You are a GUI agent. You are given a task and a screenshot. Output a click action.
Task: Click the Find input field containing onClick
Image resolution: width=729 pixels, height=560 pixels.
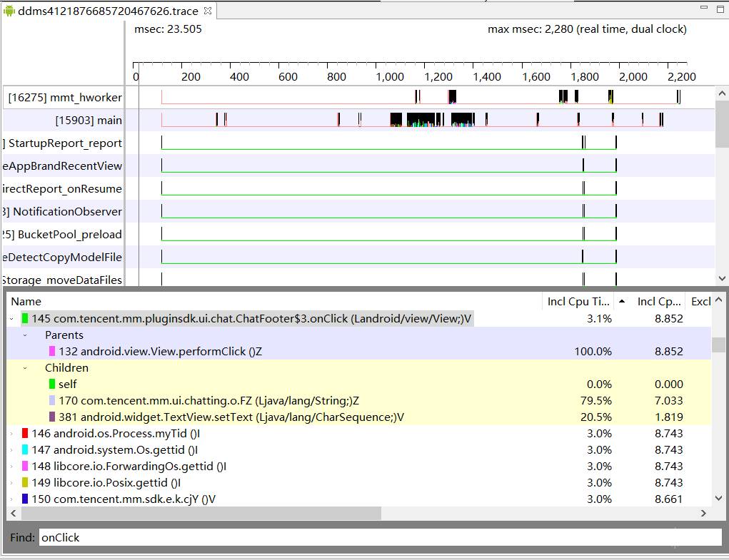pos(380,537)
